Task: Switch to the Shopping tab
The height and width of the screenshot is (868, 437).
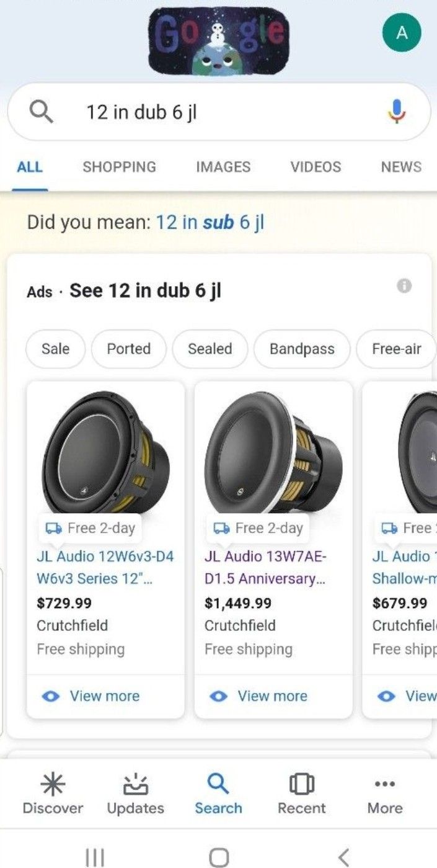Action: point(119,167)
